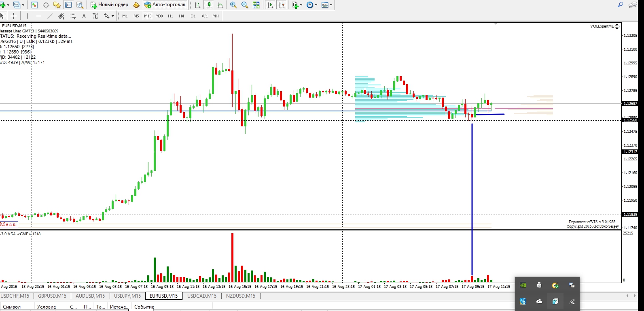Open the MetaEditor yellow book icon
The height and width of the screenshot is (311, 644).
[136, 5]
